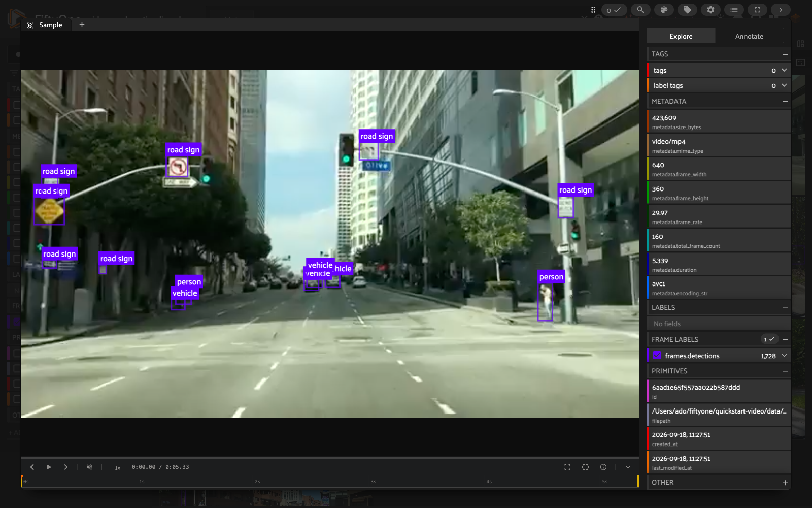This screenshot has height=508, width=812.
Task: Click the tag icon in the top toolbar
Action: 687,10
